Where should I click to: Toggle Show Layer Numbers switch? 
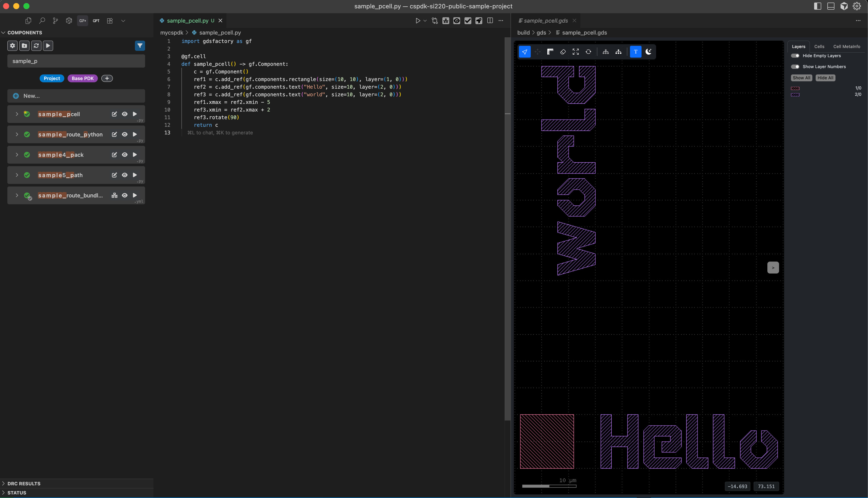pos(795,67)
